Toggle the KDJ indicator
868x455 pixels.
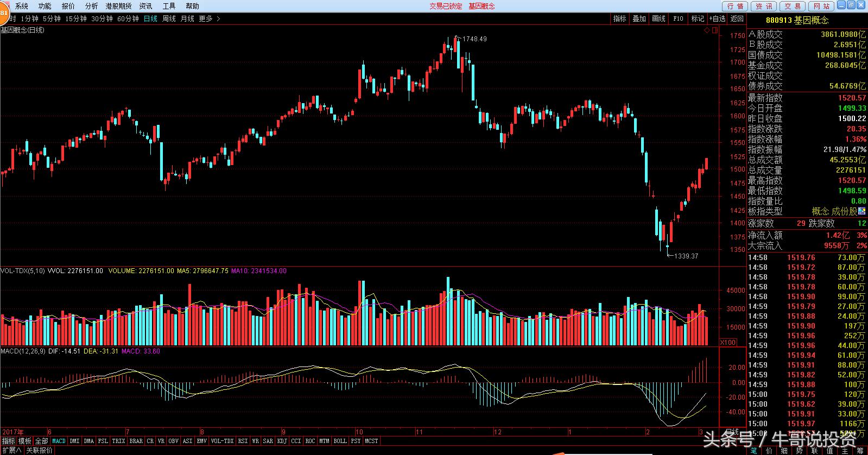[x=282, y=441]
